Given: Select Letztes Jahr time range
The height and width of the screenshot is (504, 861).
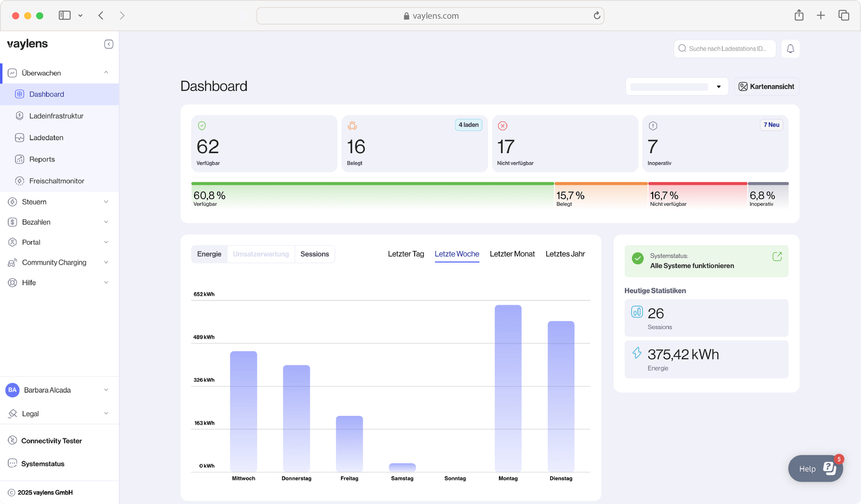Looking at the screenshot, I should (565, 254).
